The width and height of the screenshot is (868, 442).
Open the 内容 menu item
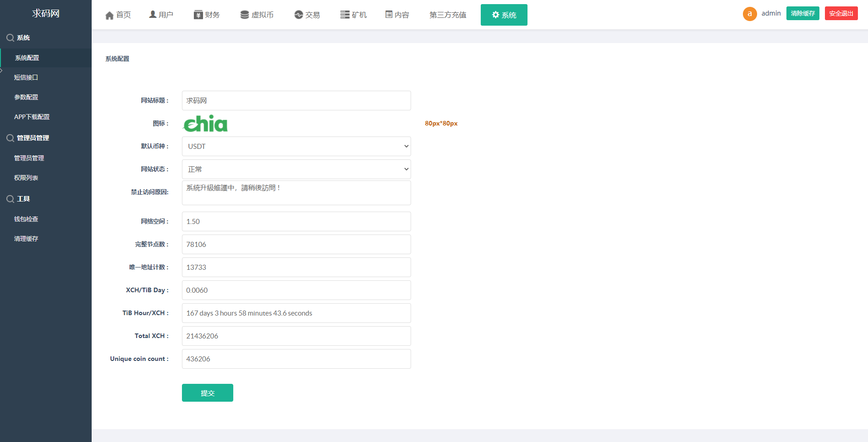[397, 15]
